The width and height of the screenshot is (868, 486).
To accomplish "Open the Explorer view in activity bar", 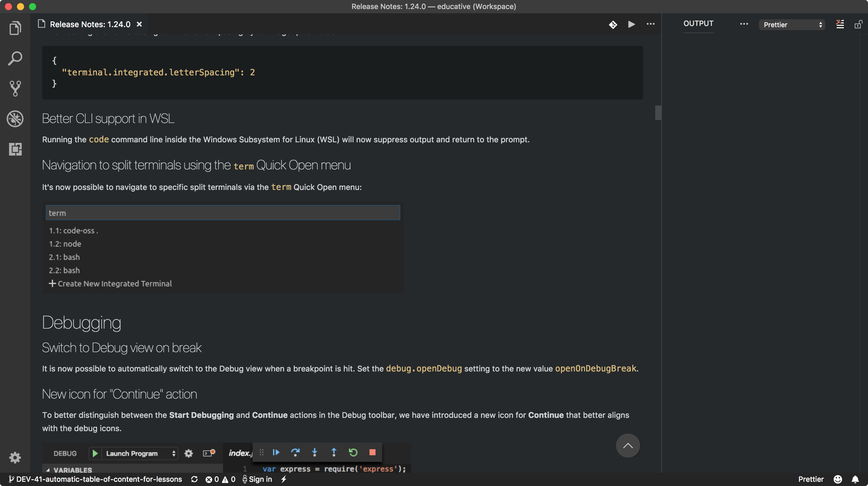I will coord(15,28).
